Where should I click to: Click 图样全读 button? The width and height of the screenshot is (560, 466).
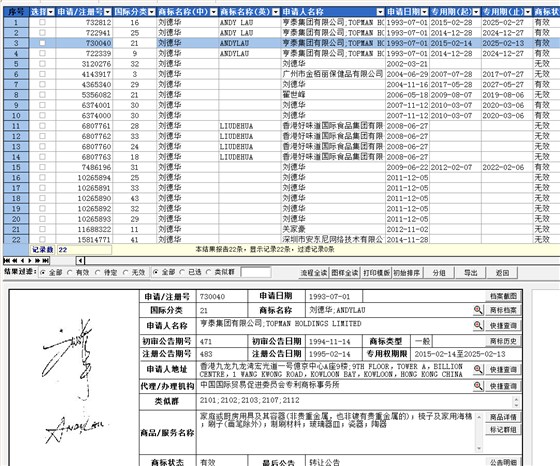(345, 273)
